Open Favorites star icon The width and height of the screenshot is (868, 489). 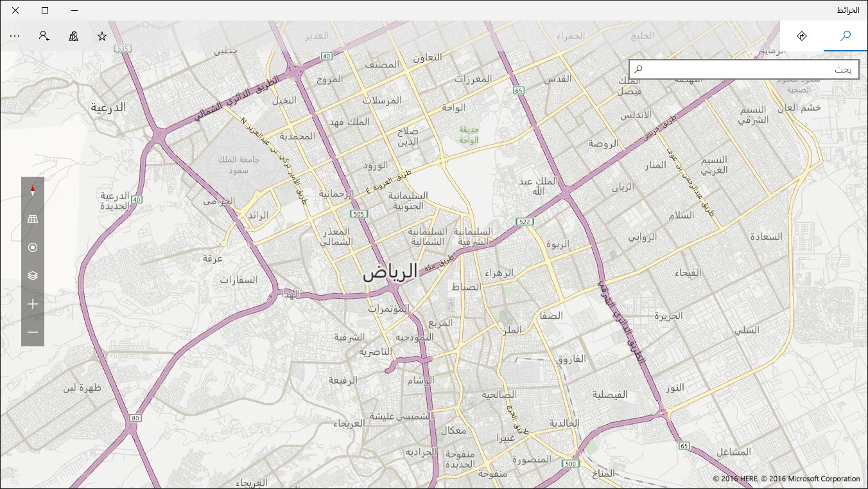pyautogui.click(x=102, y=36)
